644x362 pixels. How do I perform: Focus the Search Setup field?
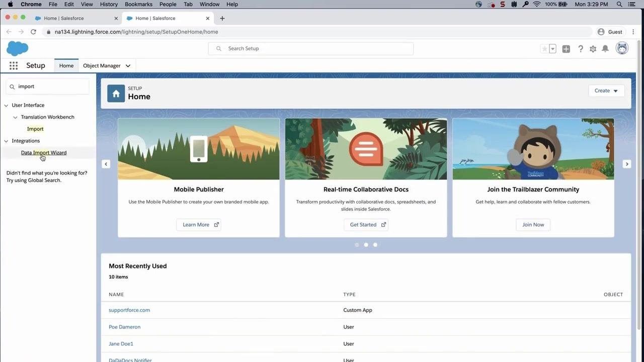(311, 49)
